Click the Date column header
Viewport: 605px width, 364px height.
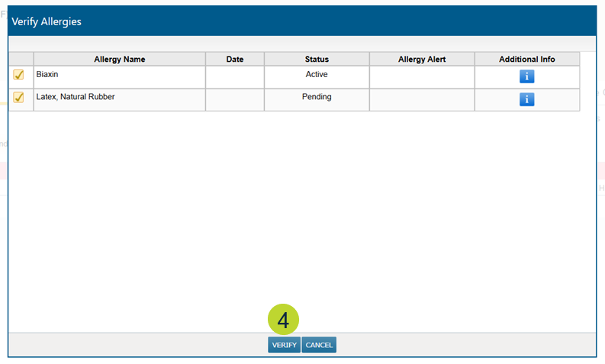tap(235, 59)
